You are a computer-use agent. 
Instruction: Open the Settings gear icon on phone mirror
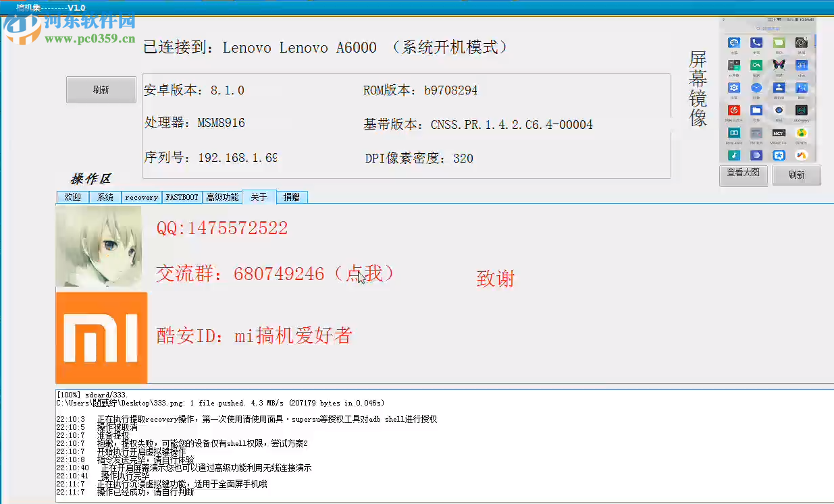pos(733,88)
